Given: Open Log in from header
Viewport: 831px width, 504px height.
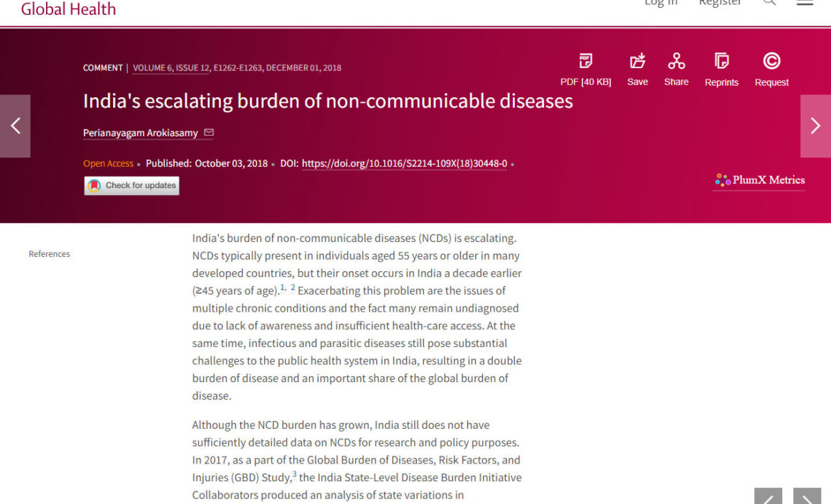Looking at the screenshot, I should (x=661, y=3).
